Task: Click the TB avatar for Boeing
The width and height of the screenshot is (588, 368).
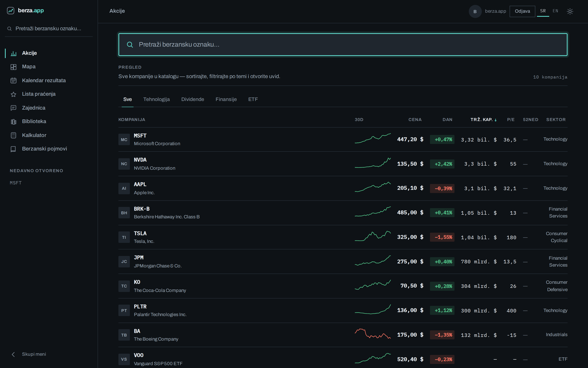Action: click(124, 335)
